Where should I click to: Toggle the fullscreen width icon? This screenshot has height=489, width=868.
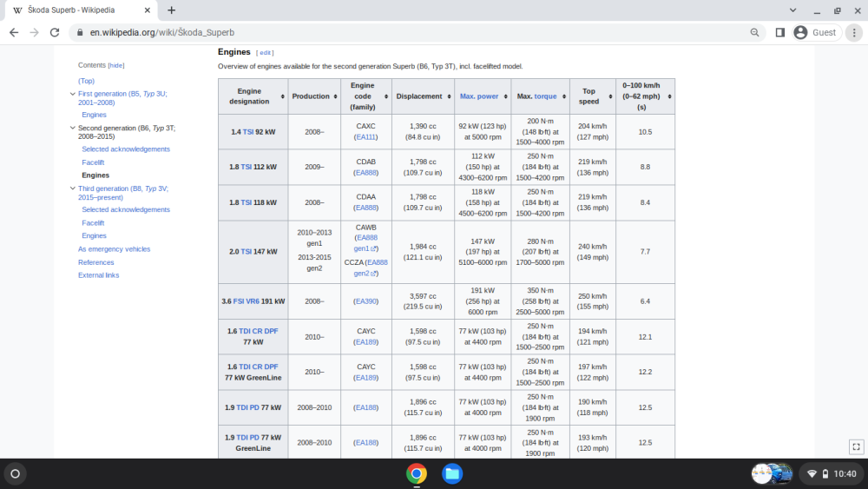[x=856, y=446]
